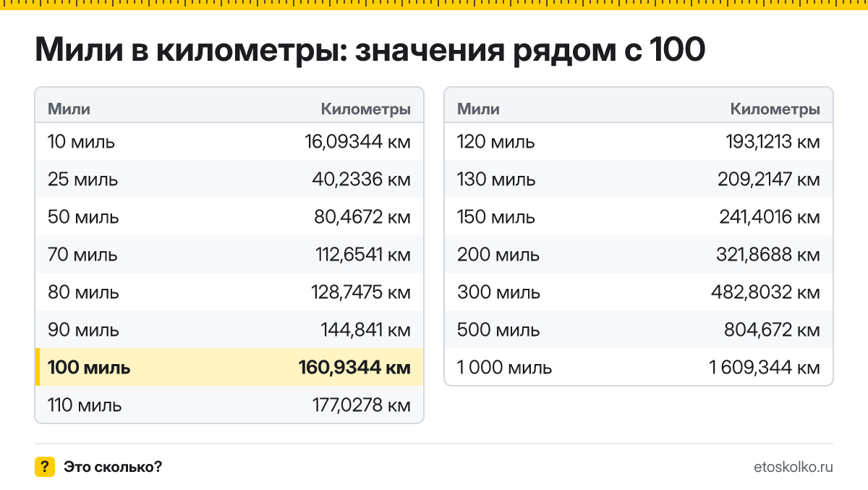868x490 pixels.
Task: Click the left table's "Километры" header
Action: click(366, 109)
